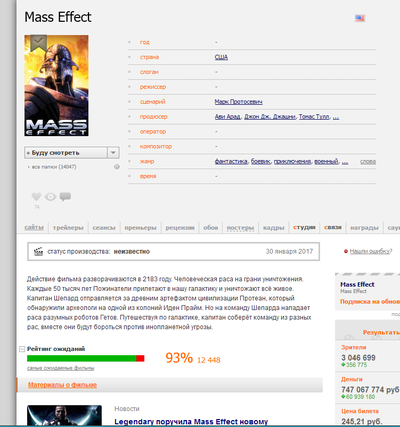
Task: Open screenwriter Марк Протосевич link
Action: click(238, 102)
